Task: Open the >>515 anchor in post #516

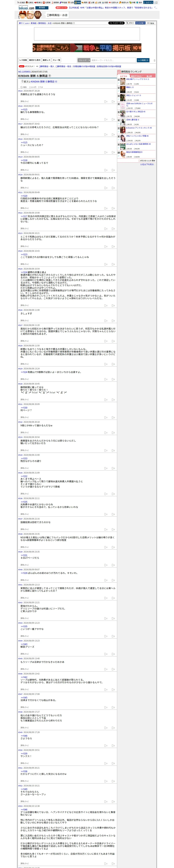Action: tap(24, 110)
